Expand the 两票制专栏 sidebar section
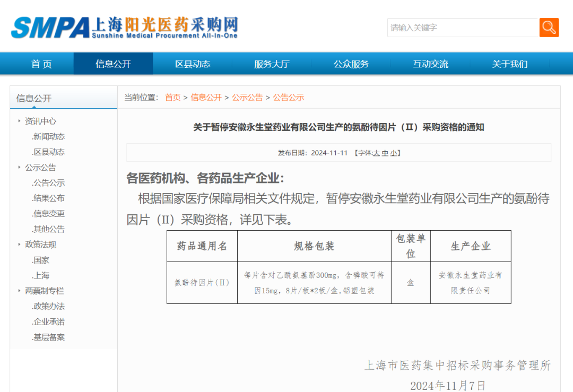This screenshot has height=392, width=573. click(x=45, y=291)
